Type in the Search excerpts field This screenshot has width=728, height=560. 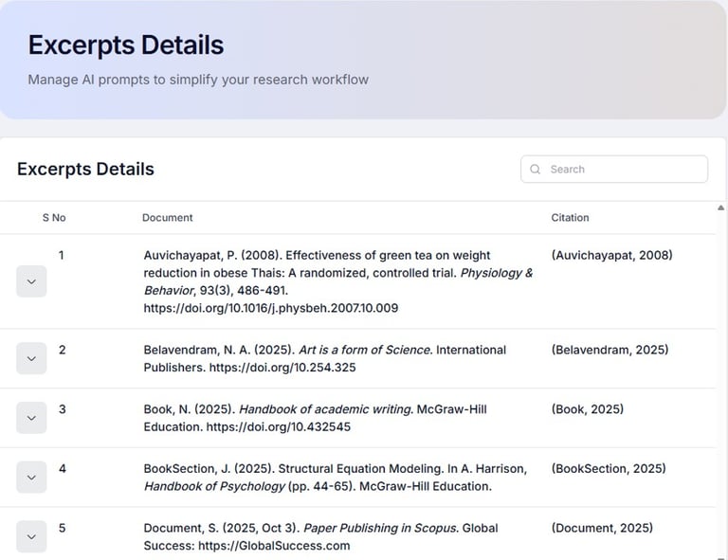[x=621, y=170]
